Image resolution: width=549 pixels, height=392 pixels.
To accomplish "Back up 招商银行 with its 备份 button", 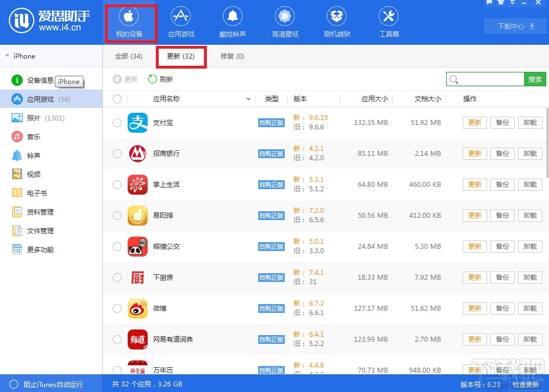I will click(x=502, y=153).
